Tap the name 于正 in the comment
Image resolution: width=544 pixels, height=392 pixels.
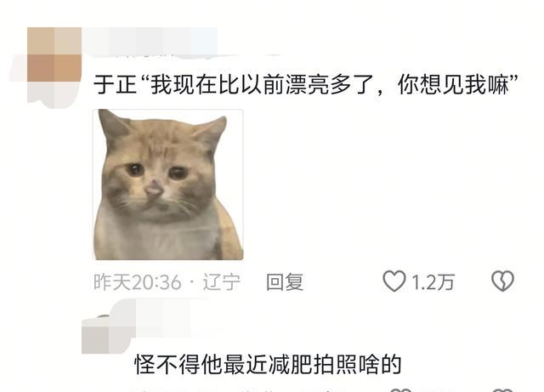point(116,84)
